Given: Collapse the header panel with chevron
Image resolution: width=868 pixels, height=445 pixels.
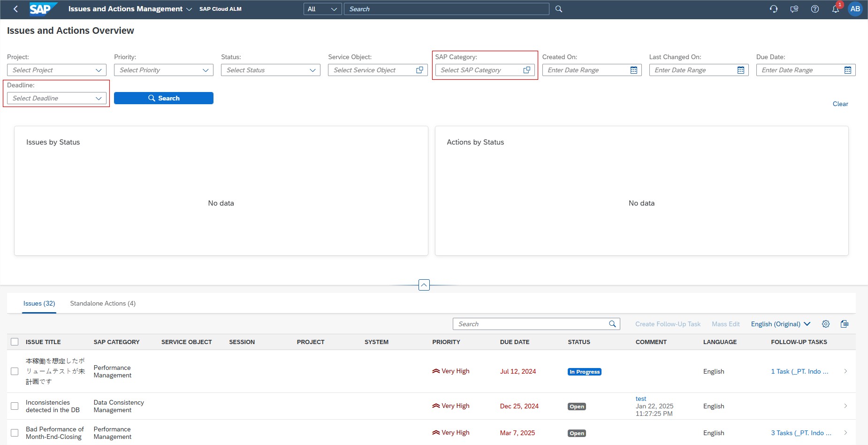Looking at the screenshot, I should click(x=424, y=285).
